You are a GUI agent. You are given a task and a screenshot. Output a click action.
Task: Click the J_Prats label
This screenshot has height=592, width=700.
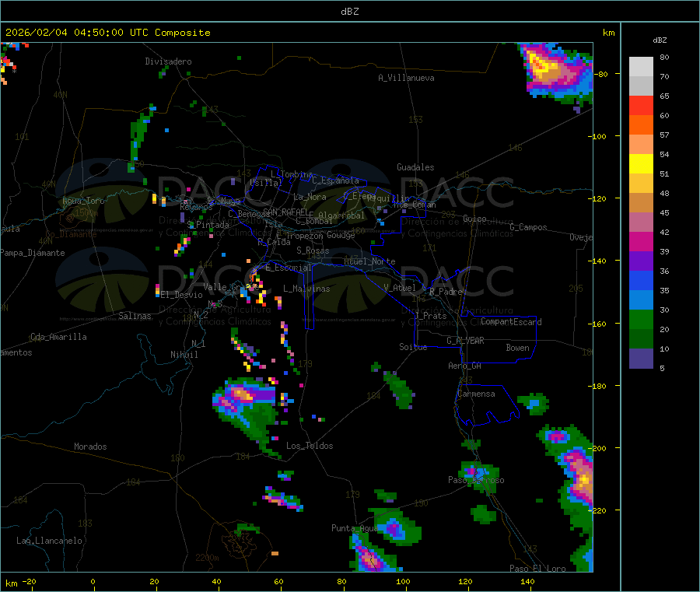(431, 316)
